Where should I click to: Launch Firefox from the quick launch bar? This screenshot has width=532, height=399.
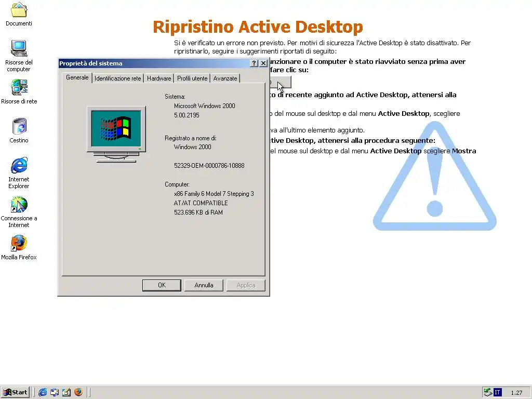78,392
